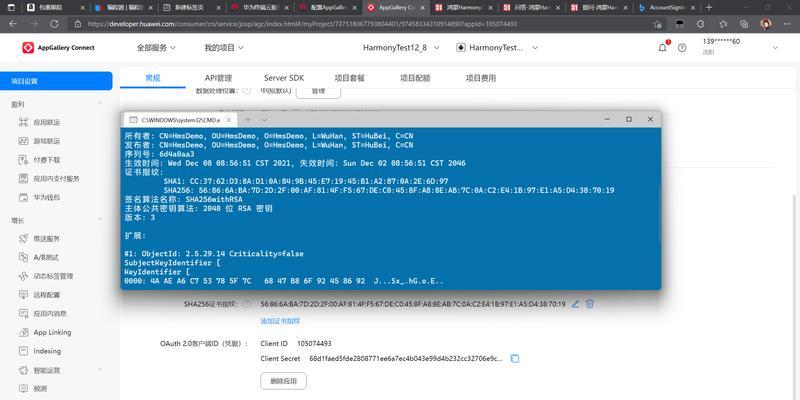Open 应用内支付服务 icon in sidebar
This screenshot has height=400, width=800.
(23, 179)
